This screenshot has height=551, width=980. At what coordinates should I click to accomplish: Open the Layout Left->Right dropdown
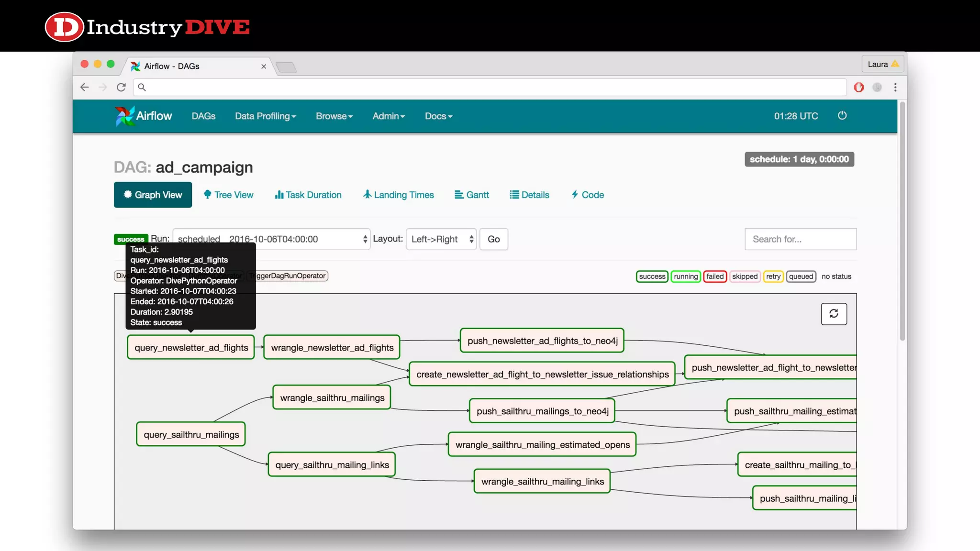point(441,239)
